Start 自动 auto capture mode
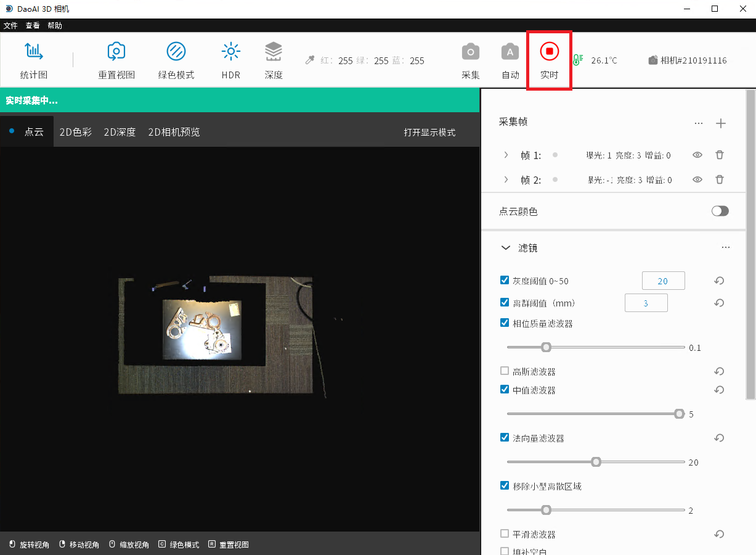This screenshot has width=756, height=555. [x=510, y=52]
